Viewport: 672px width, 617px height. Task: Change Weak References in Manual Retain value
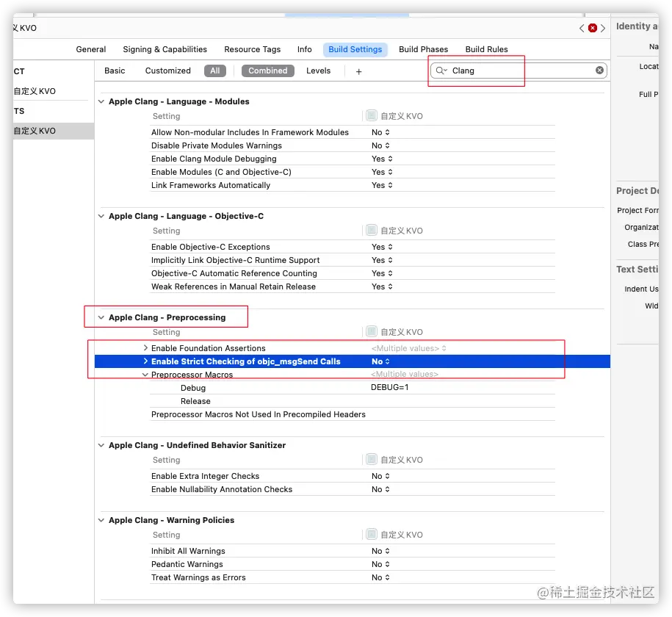pyautogui.click(x=382, y=287)
